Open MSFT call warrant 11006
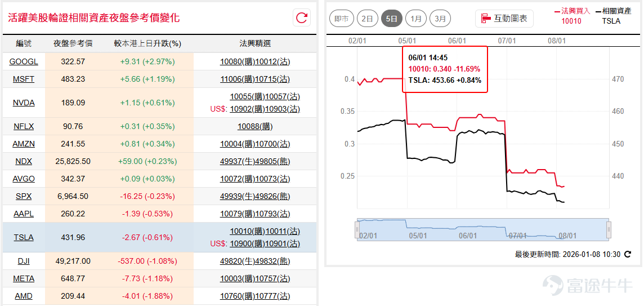Viewport: 644px width, 306px height. click(x=237, y=79)
